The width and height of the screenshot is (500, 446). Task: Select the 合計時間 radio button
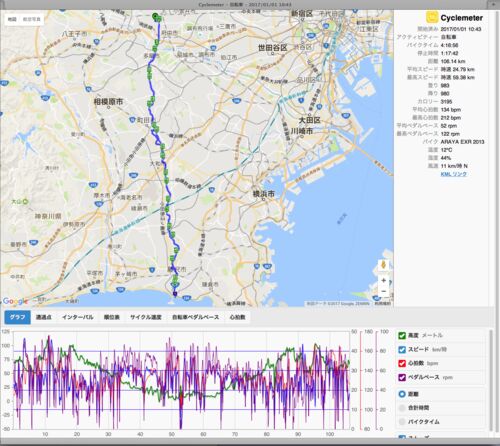[x=402, y=408]
